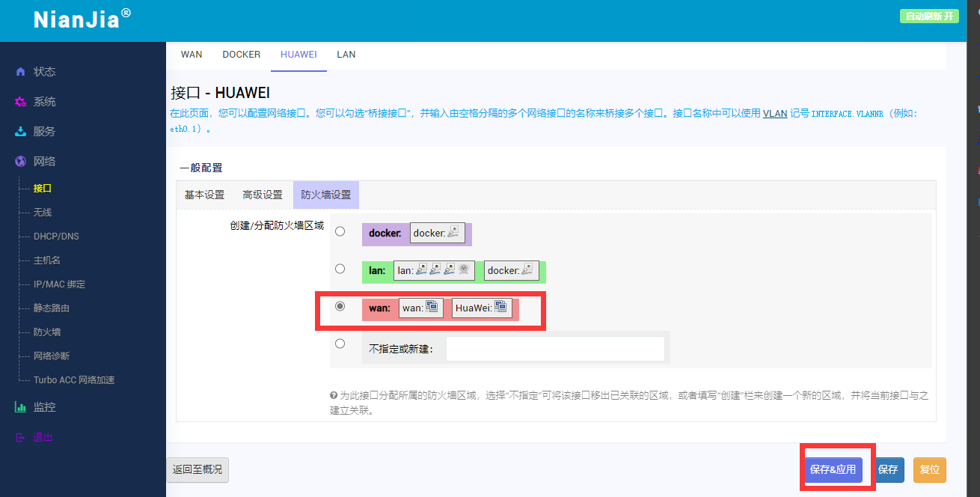Screen dimensions: 980x497
Task: Toggle the 自动刷新 开 auto-refresh badge
Action: pos(929,16)
